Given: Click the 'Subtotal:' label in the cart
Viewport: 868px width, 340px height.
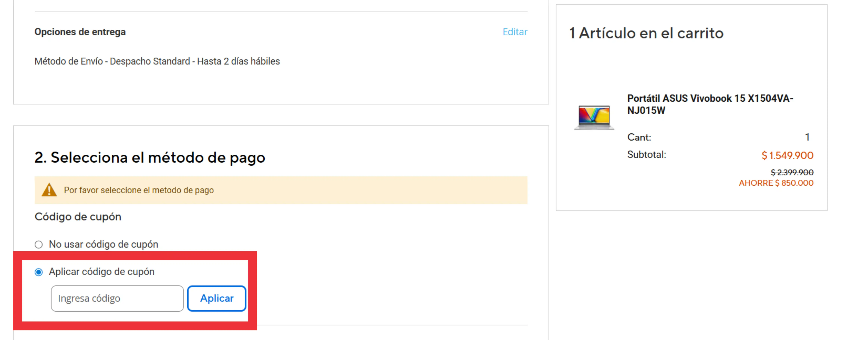Looking at the screenshot, I should (646, 155).
